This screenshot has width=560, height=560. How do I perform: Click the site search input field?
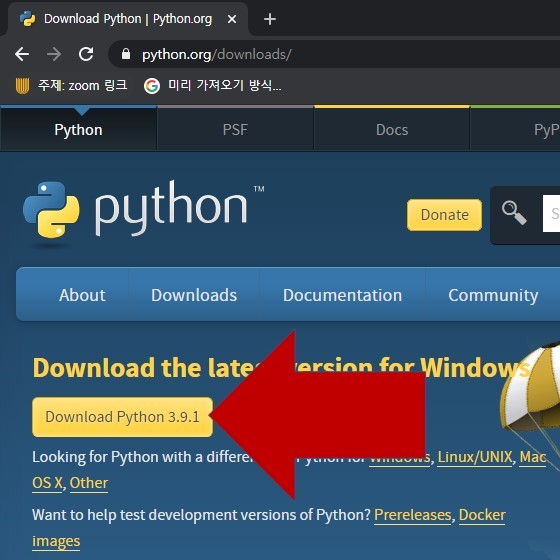pyautogui.click(x=551, y=214)
